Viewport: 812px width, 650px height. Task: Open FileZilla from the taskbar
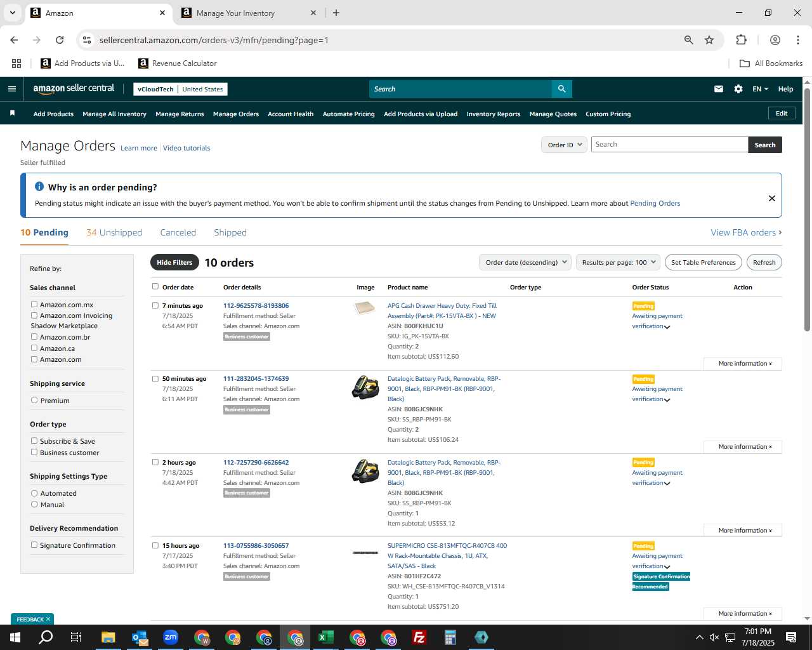(419, 637)
